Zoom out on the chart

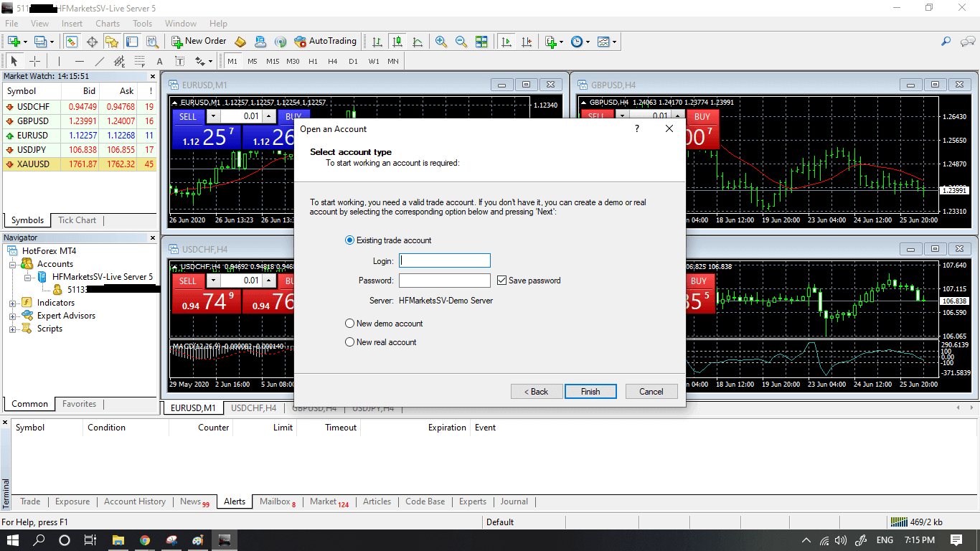pos(461,42)
